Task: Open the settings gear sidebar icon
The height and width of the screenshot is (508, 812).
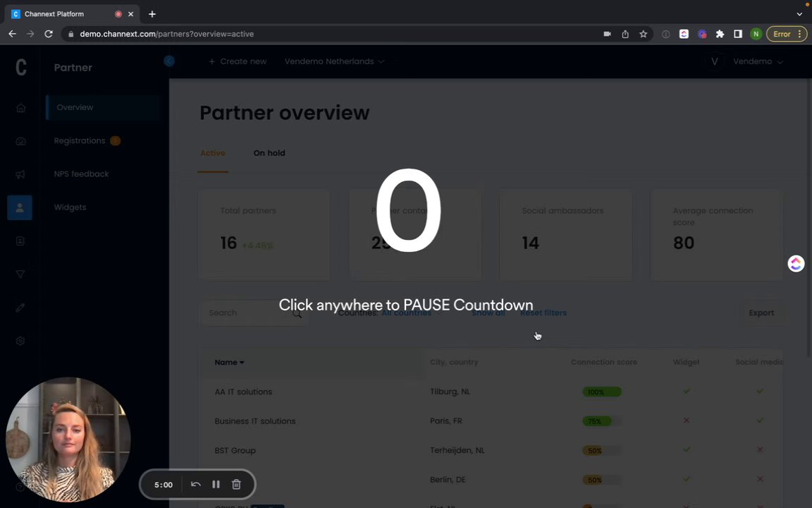Action: pos(20,341)
